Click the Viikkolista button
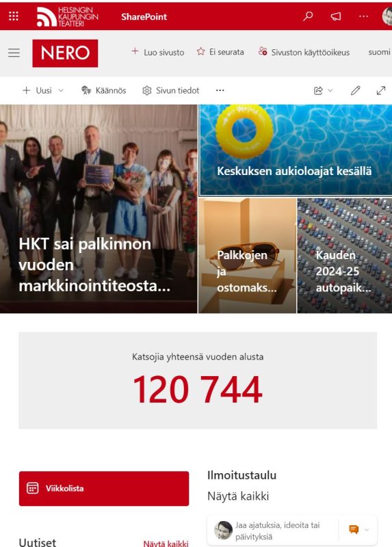The width and height of the screenshot is (392, 547). tap(104, 488)
